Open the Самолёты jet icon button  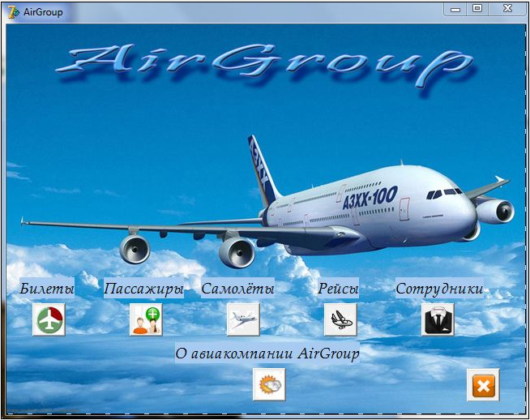[x=243, y=319]
